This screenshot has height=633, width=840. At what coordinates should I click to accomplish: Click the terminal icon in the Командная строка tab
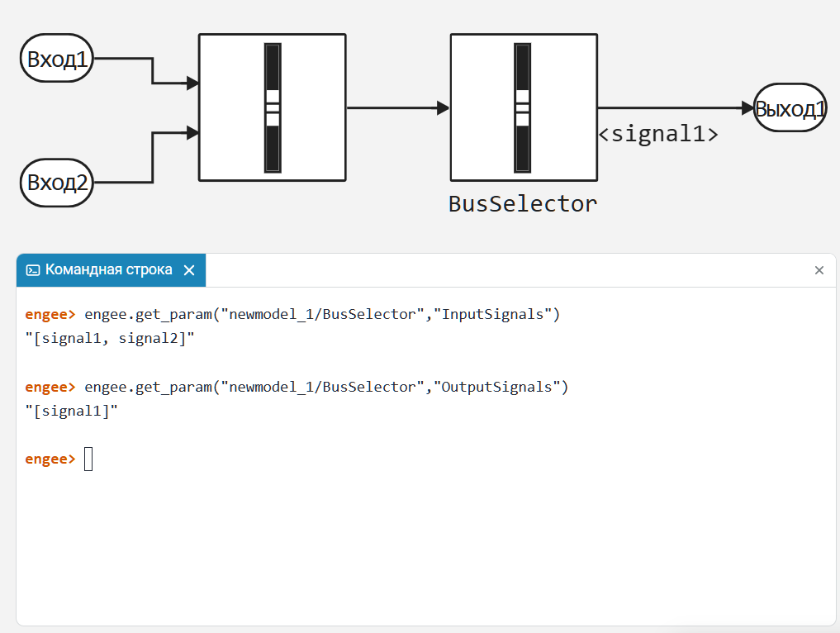point(33,270)
